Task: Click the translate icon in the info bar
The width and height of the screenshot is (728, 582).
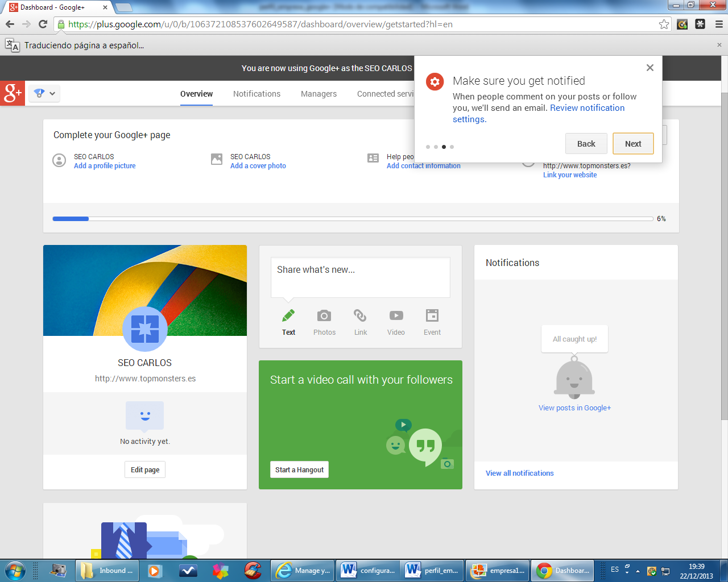Action: click(x=12, y=45)
